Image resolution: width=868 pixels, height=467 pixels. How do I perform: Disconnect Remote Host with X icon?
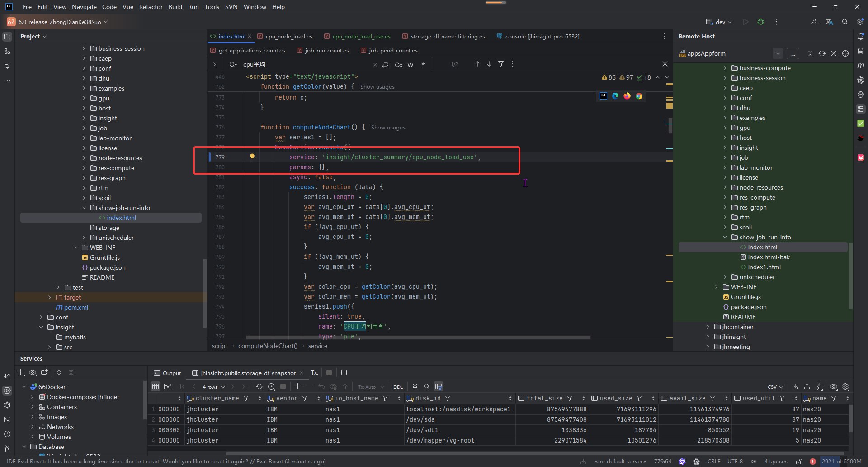[834, 53]
